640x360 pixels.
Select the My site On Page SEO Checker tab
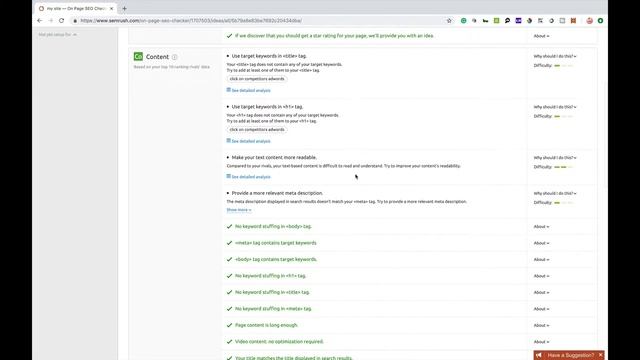(76, 8)
